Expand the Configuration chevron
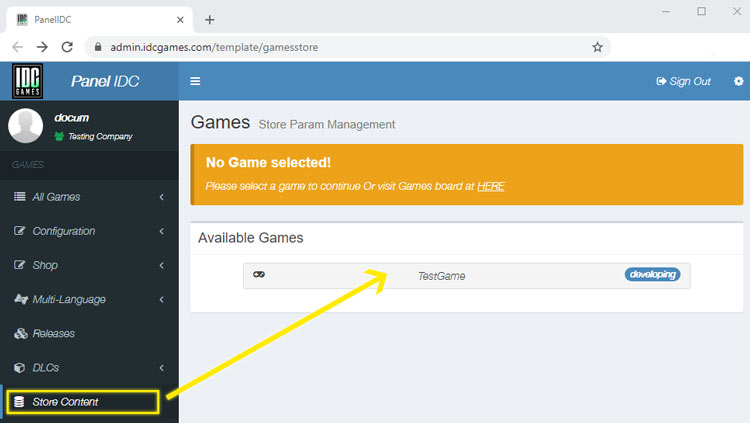The image size is (750, 423). (162, 231)
